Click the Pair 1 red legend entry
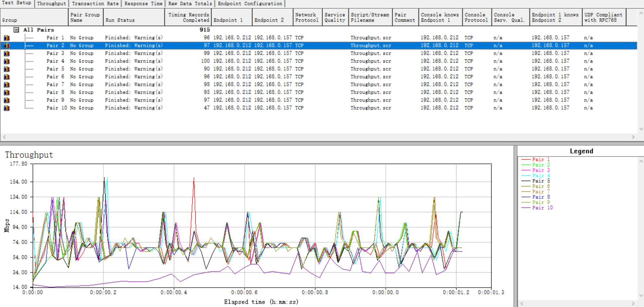Screen dimensions: 644x307 pyautogui.click(x=541, y=160)
